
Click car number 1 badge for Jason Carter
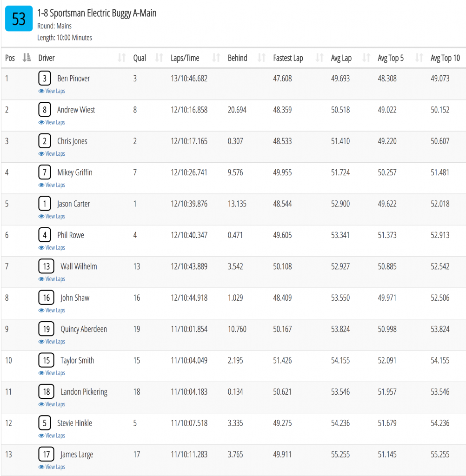tap(45, 204)
